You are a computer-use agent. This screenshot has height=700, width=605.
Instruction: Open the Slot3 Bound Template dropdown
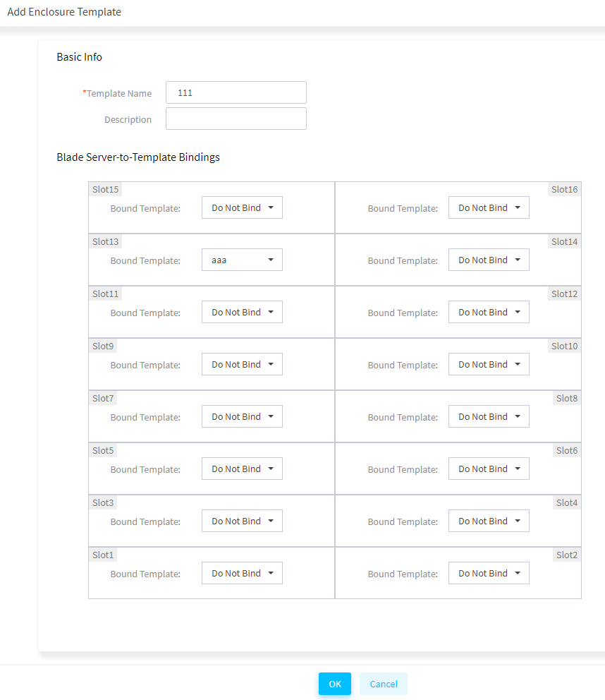(242, 521)
